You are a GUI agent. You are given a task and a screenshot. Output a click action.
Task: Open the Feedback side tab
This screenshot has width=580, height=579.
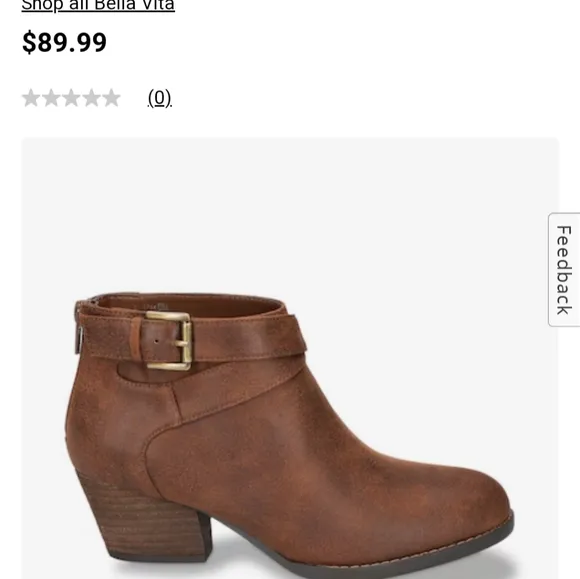point(564,270)
